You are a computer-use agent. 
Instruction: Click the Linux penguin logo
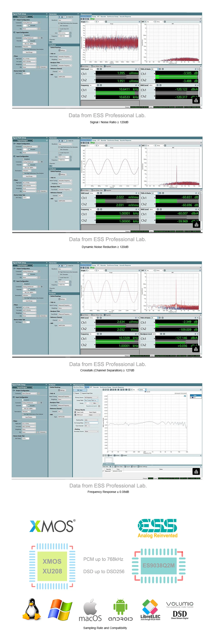tap(32, 609)
